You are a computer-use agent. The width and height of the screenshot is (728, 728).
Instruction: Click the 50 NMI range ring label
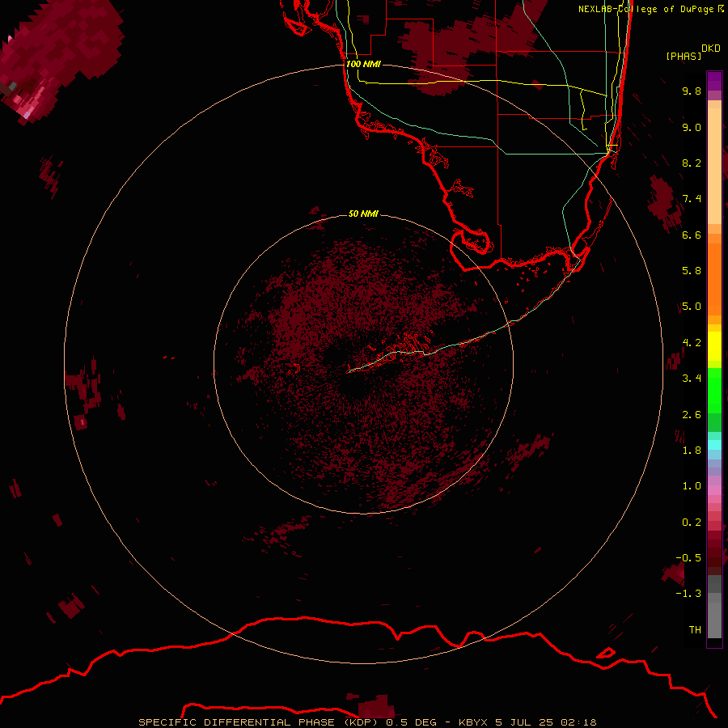[x=363, y=214]
